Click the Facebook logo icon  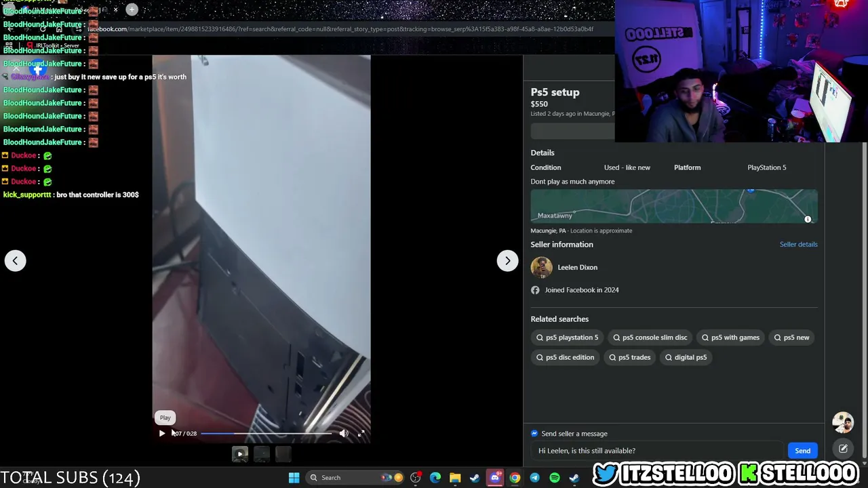click(37, 68)
